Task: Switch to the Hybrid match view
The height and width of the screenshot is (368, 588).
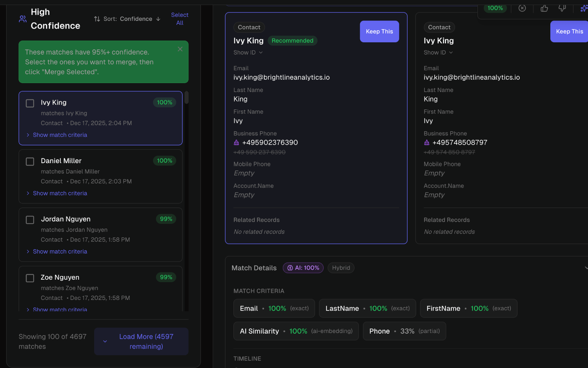Action: (x=341, y=268)
